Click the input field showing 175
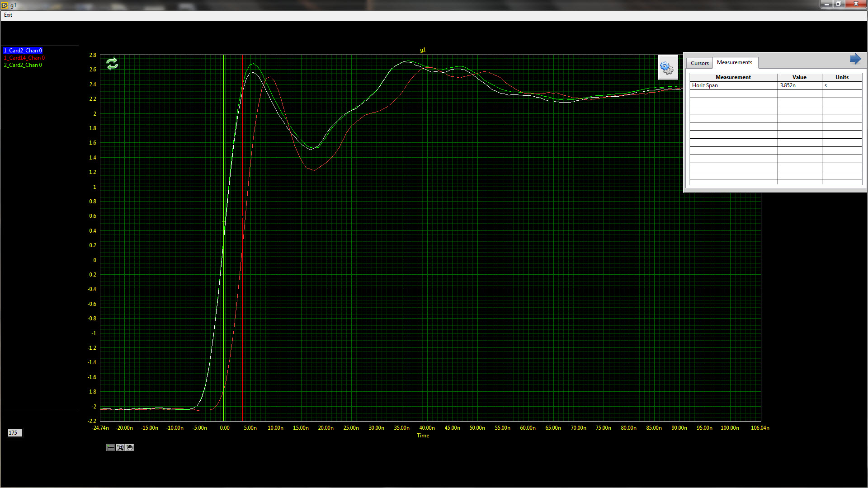Viewport: 868px width, 488px height. [x=15, y=433]
